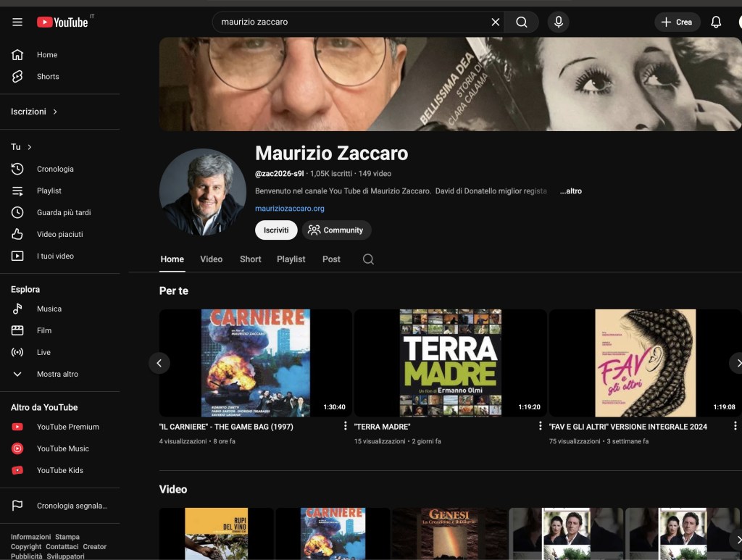Expand channel description with ...altro

pos(570,191)
